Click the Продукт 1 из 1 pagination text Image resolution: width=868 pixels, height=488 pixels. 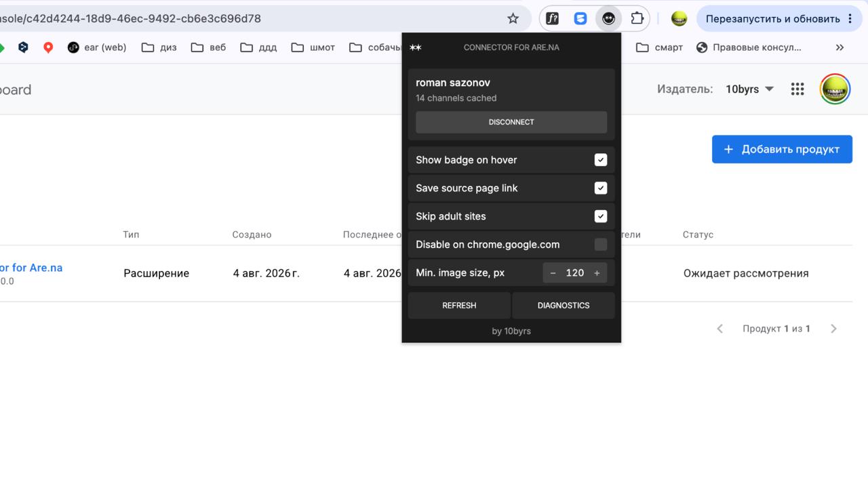776,329
